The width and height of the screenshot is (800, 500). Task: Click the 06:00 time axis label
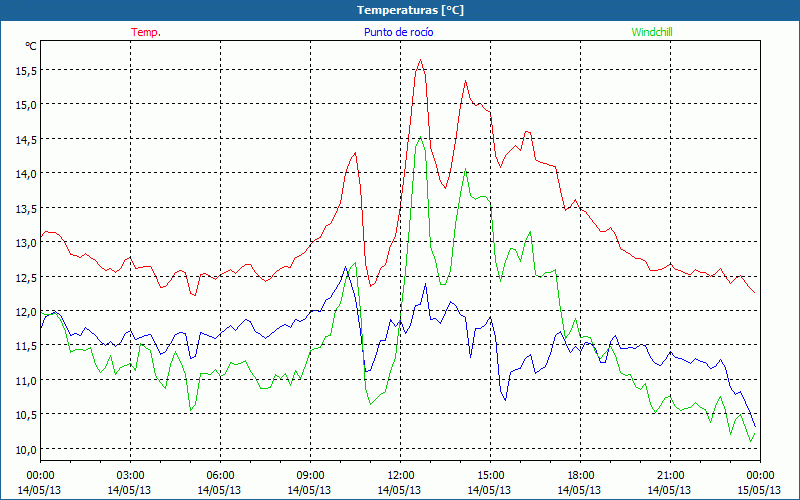pyautogui.click(x=220, y=476)
